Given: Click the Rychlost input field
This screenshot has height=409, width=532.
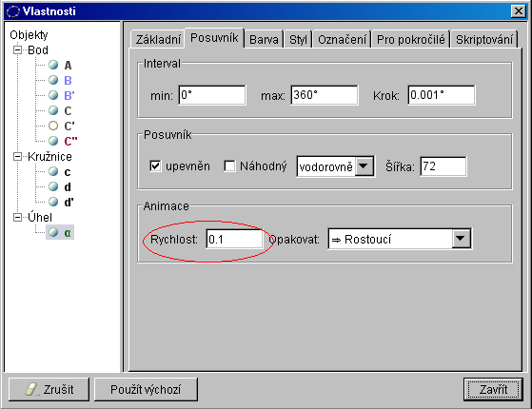Looking at the screenshot, I should coord(234,239).
